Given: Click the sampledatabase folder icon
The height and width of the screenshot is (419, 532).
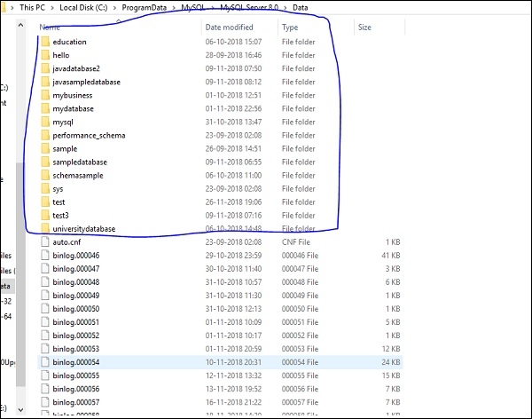Looking at the screenshot, I should pyautogui.click(x=45, y=162).
